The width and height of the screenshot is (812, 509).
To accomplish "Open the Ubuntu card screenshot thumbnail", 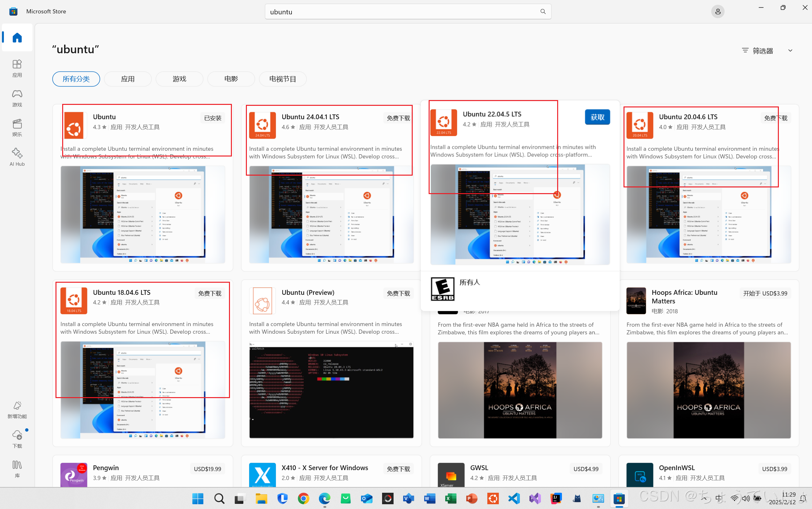I will pos(143,215).
